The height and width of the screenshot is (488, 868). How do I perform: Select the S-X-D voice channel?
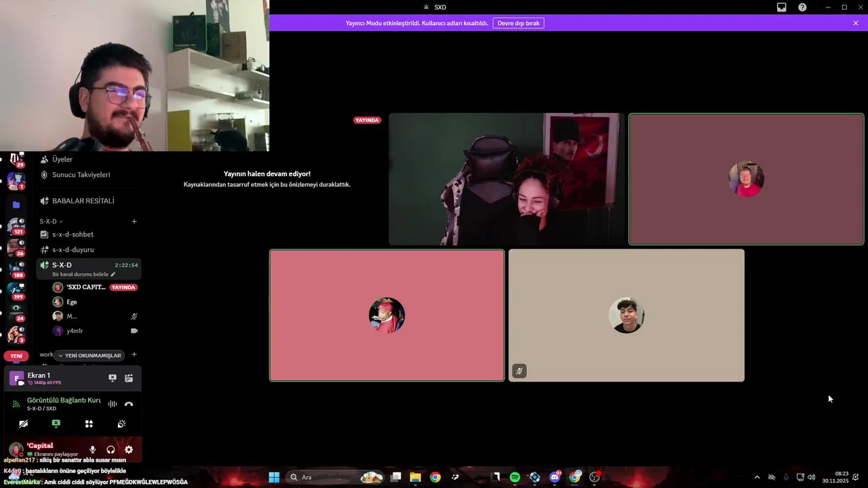coord(88,268)
